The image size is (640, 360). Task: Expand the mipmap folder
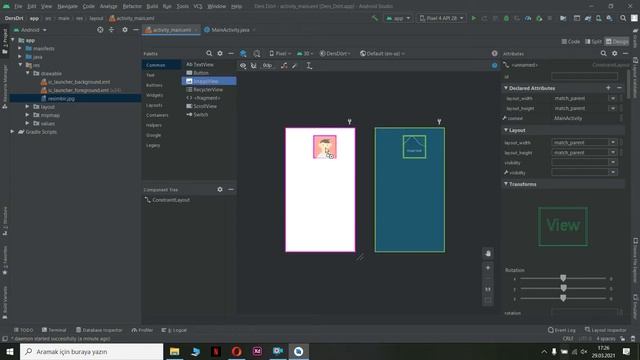(27, 115)
